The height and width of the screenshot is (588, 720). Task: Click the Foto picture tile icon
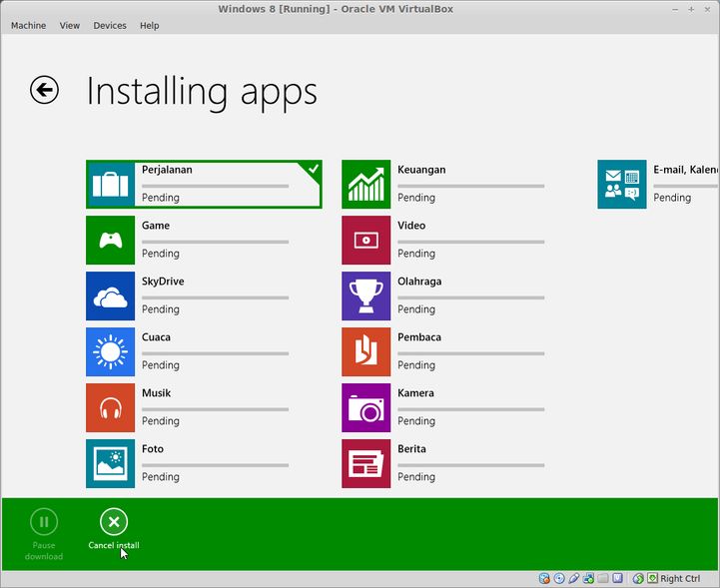point(110,463)
